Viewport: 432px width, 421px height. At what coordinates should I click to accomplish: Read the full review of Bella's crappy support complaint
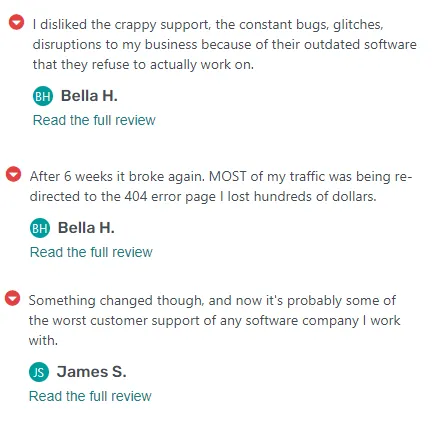tap(94, 120)
